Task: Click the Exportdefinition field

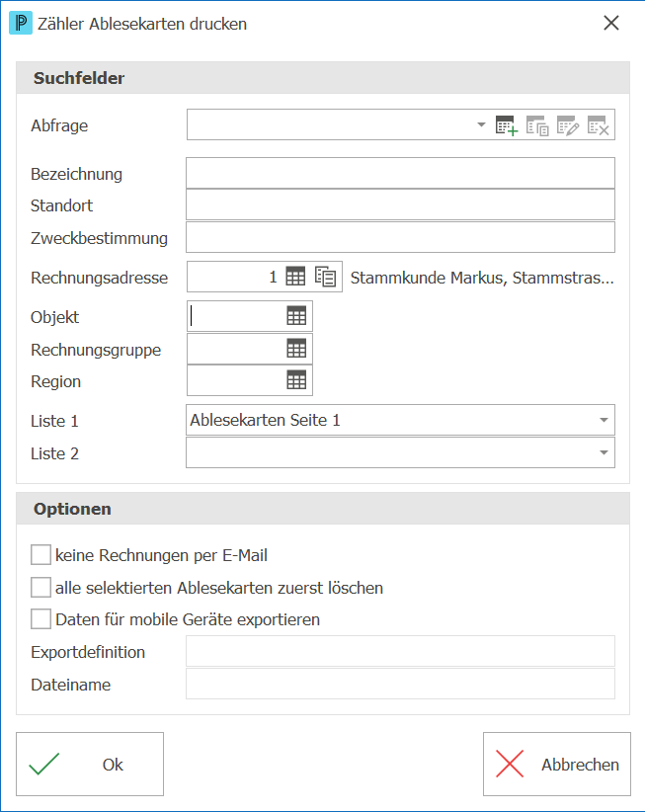Action: (400, 651)
